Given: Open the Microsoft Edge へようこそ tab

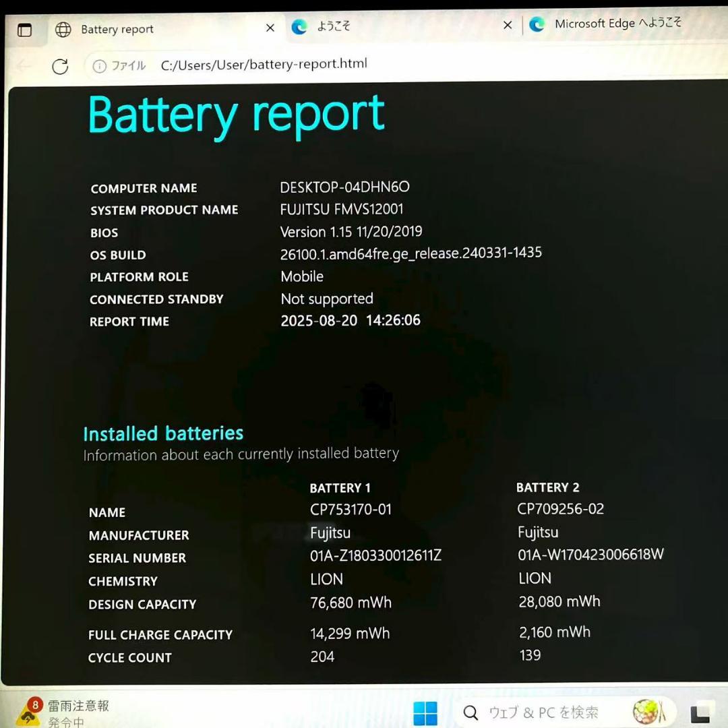Looking at the screenshot, I should click(626, 23).
